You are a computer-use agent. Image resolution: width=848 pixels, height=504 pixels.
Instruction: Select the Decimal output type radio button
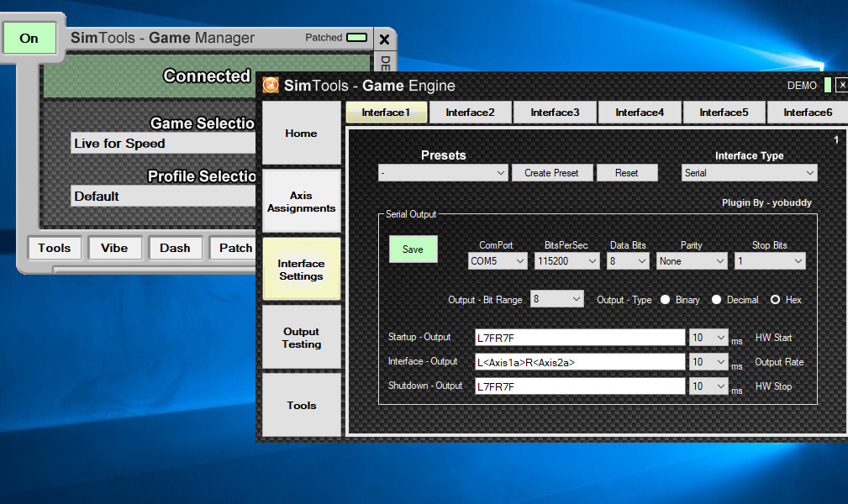(716, 300)
